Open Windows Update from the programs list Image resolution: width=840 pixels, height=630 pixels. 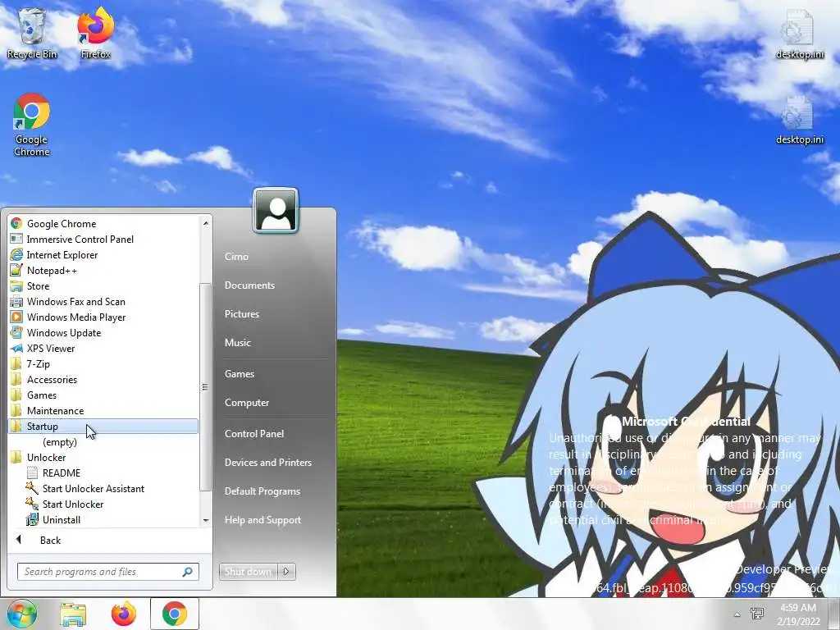coord(103,332)
